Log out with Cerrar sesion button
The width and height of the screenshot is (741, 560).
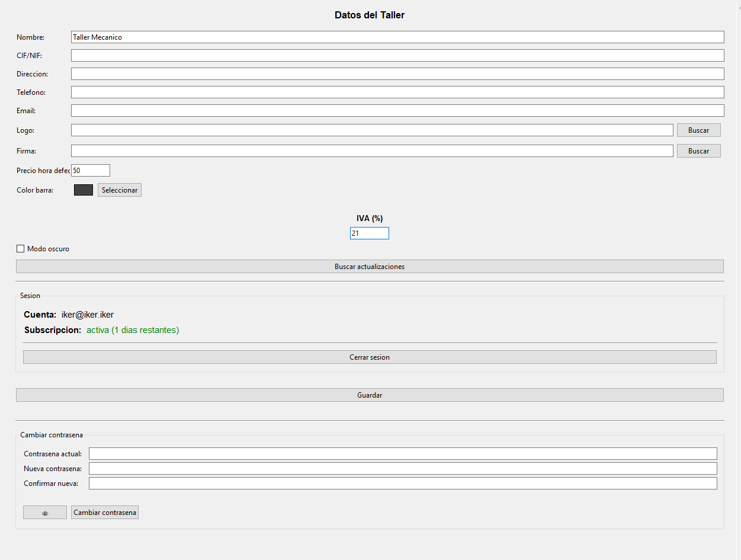370,357
